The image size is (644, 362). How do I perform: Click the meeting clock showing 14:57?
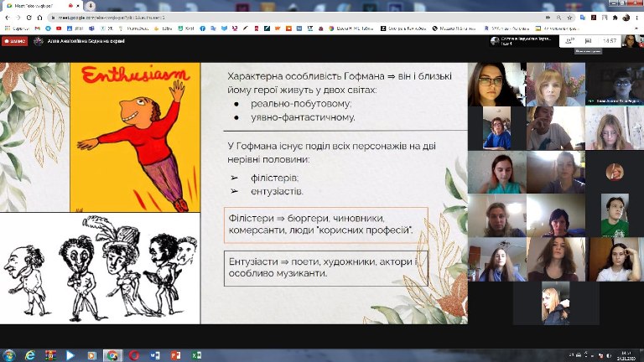(610, 41)
